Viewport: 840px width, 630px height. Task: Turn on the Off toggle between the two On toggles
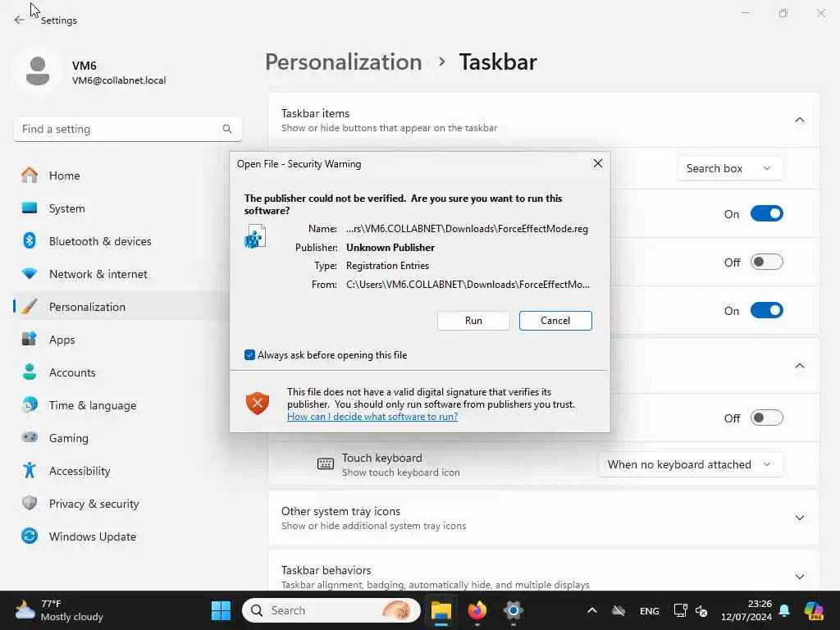767,262
